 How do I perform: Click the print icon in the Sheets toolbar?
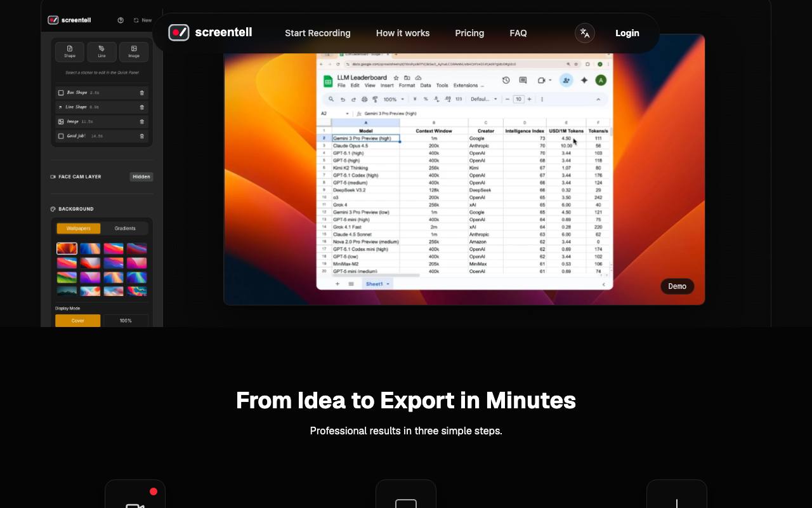tap(364, 99)
